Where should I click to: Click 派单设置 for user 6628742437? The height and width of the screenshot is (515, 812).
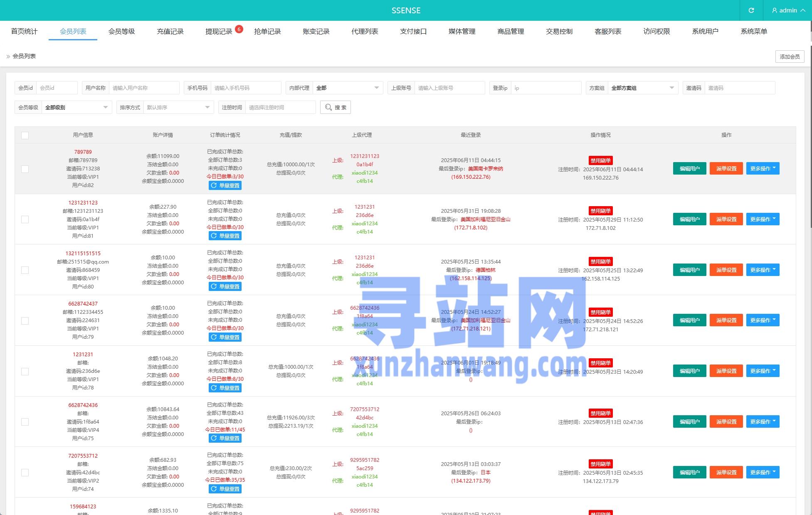726,320
